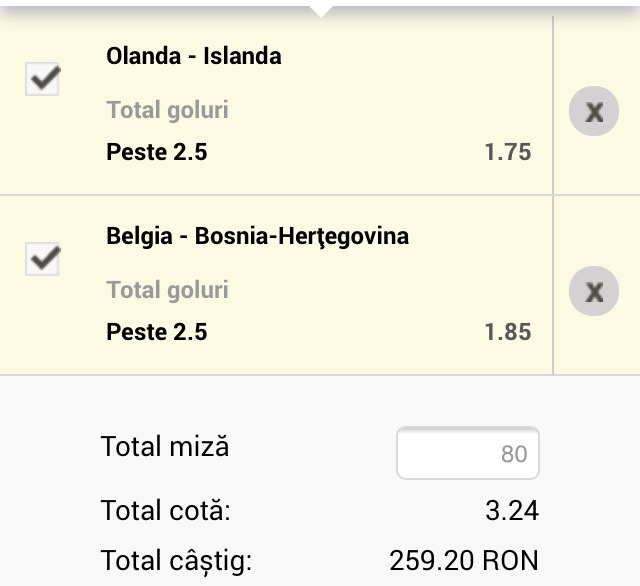The image size is (640, 586).
Task: Click the empty summary area beside Total cotă
Action: 340,511
